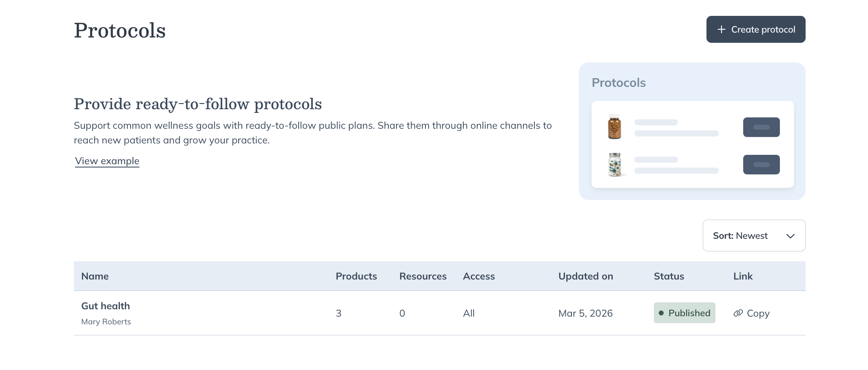
Task: Click the chain link icon beside Copy
Action: click(x=738, y=313)
